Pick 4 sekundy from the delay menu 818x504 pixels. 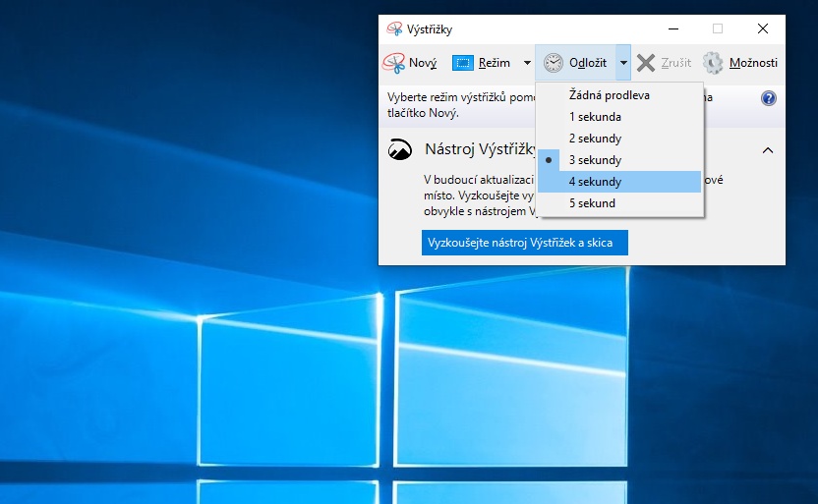coord(595,182)
